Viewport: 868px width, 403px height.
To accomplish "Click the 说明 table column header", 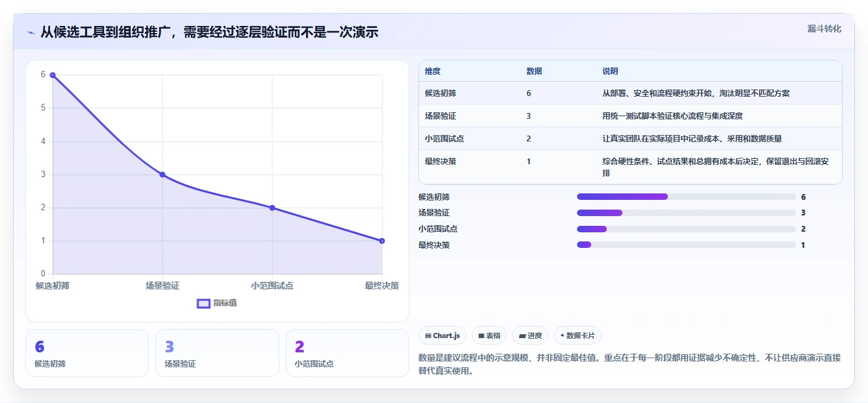I will click(610, 71).
